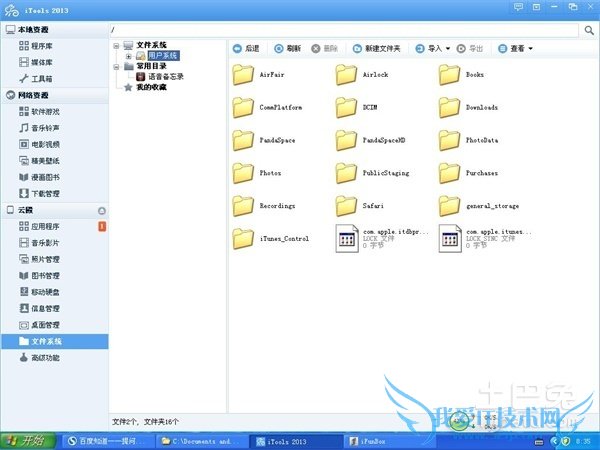This screenshot has width=600, height=450.
Task: Click the 漫画图书 book icon
Action: pyautogui.click(x=24, y=177)
